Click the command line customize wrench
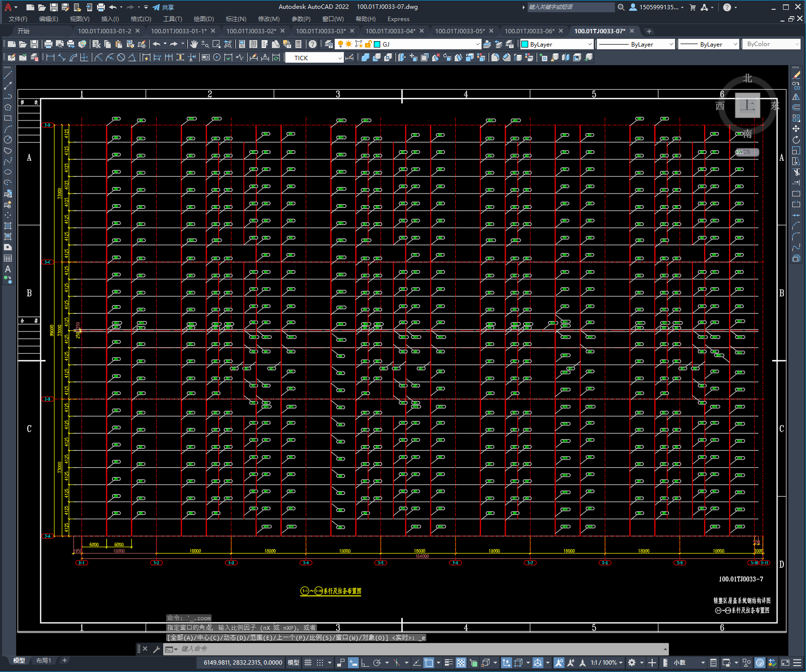Screen dimensions: 806x672 coord(157,649)
